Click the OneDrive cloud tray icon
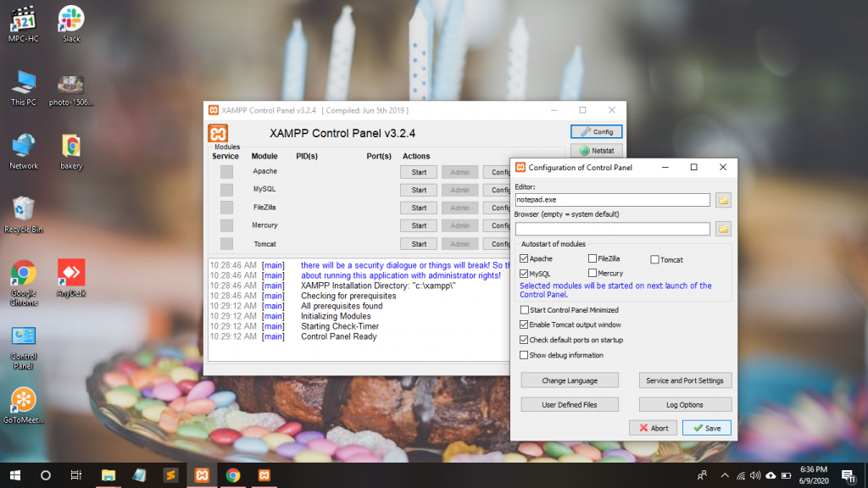This screenshot has width=868, height=488. pyautogui.click(x=771, y=475)
